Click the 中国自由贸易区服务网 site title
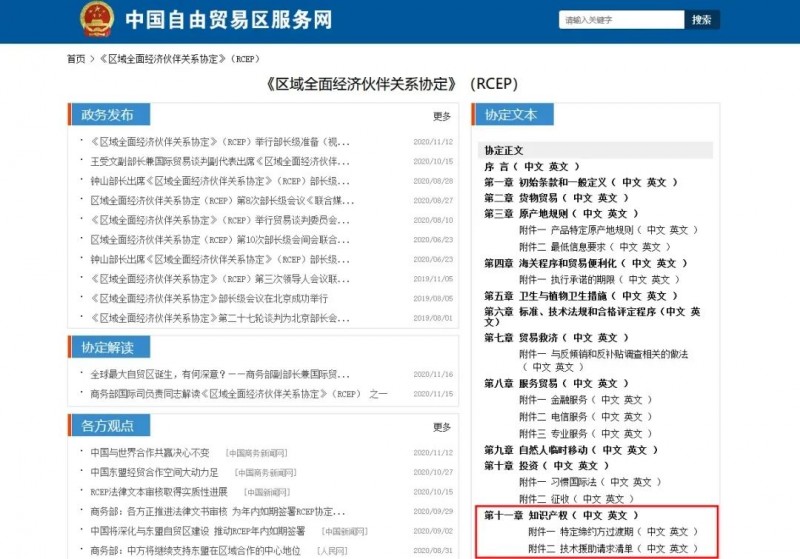 (x=230, y=19)
